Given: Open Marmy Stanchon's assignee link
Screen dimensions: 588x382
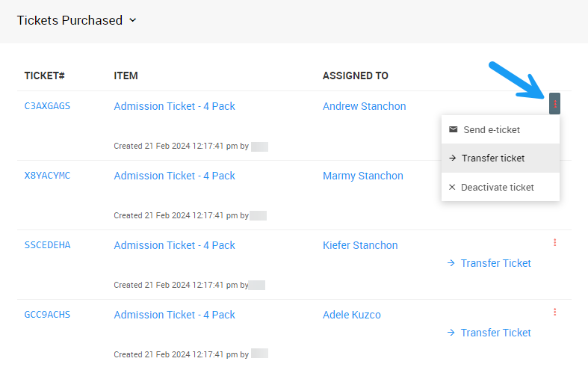Looking at the screenshot, I should tap(362, 176).
